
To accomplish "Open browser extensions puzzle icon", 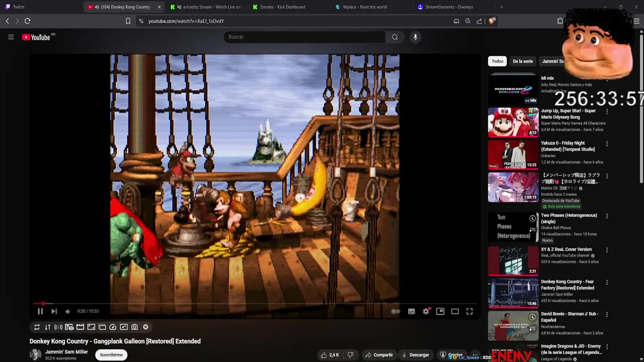I will coord(560,21).
